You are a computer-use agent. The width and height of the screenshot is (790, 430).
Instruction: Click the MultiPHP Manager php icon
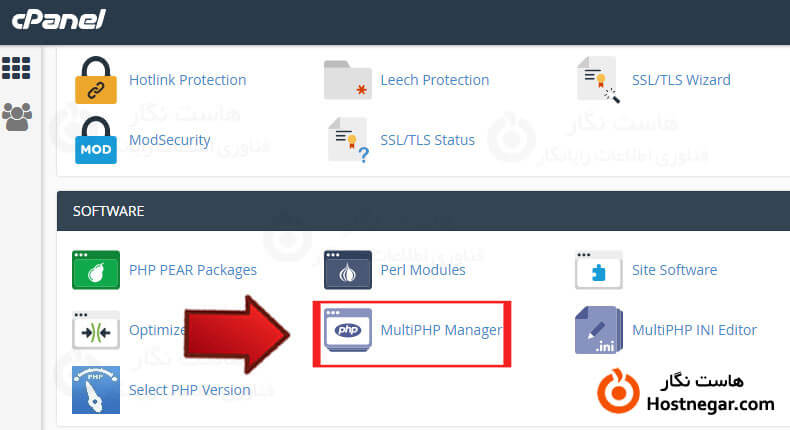pos(347,330)
